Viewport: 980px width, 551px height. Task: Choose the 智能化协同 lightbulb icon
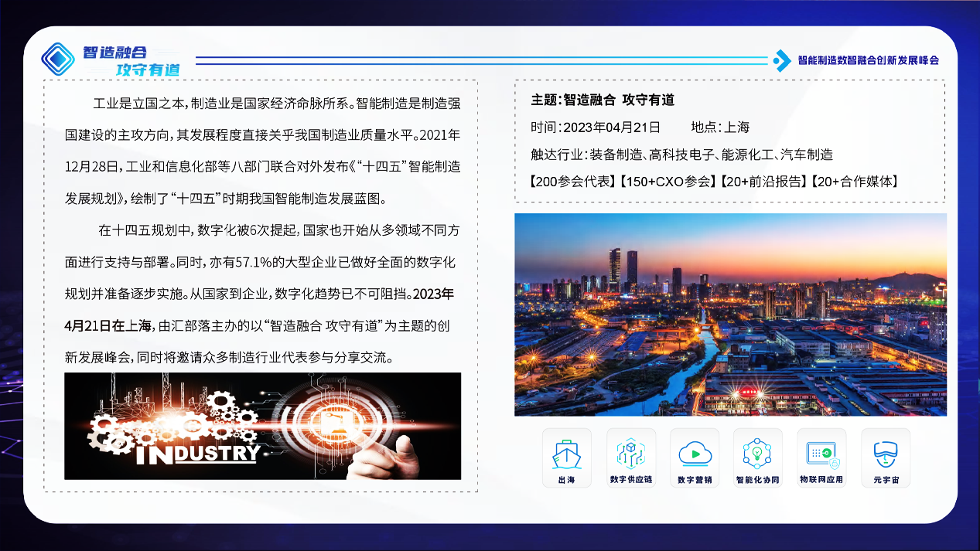click(x=758, y=457)
